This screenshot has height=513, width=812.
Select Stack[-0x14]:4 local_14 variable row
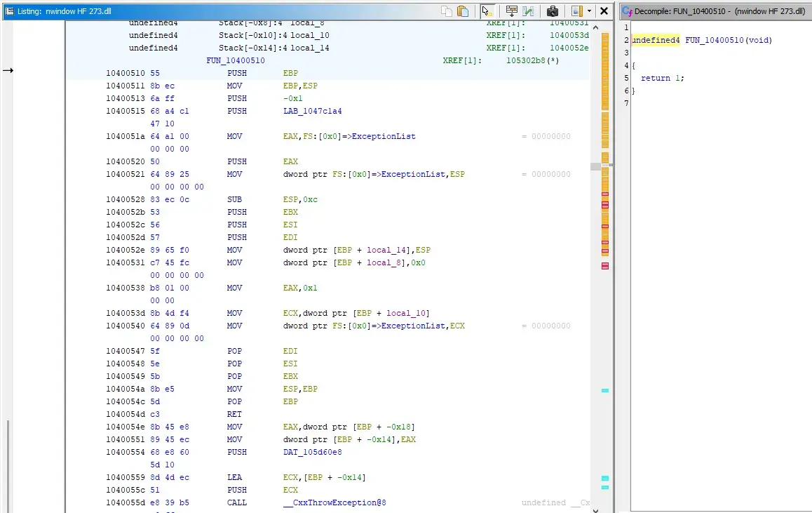tap(273, 48)
